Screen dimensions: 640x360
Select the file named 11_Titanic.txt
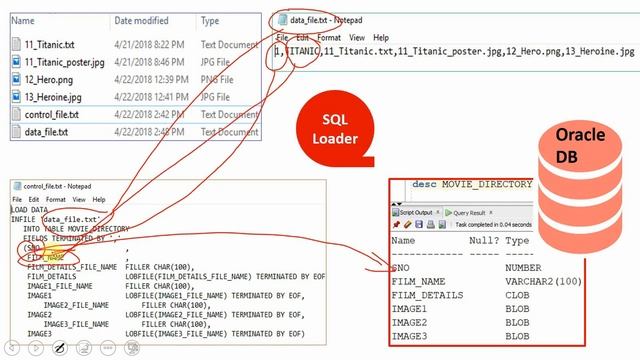(49, 44)
